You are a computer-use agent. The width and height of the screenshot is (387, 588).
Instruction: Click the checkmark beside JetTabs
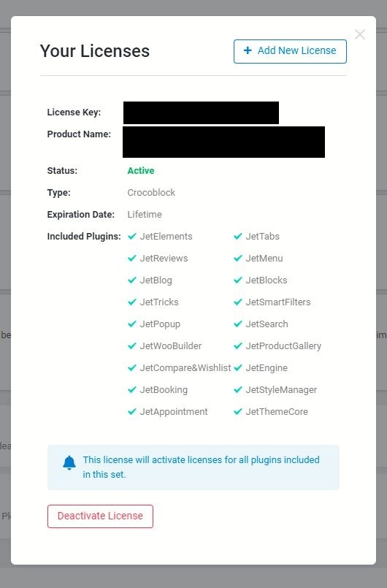238,236
